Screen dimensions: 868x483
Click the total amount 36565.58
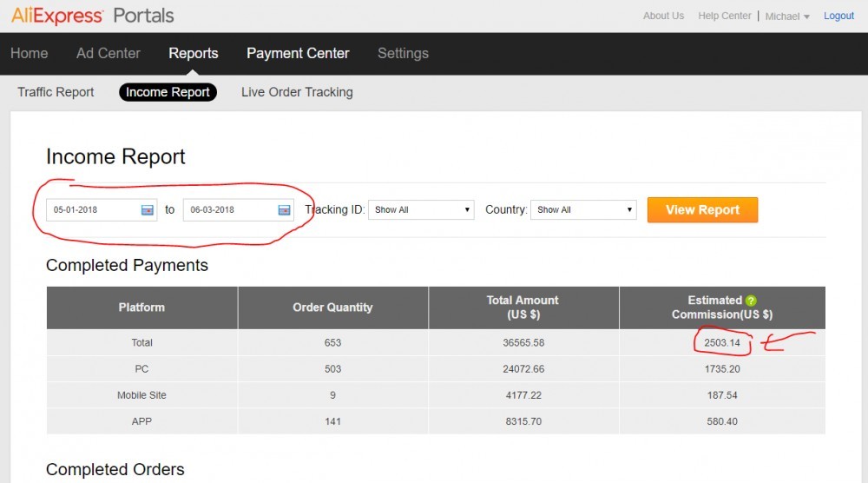click(523, 343)
